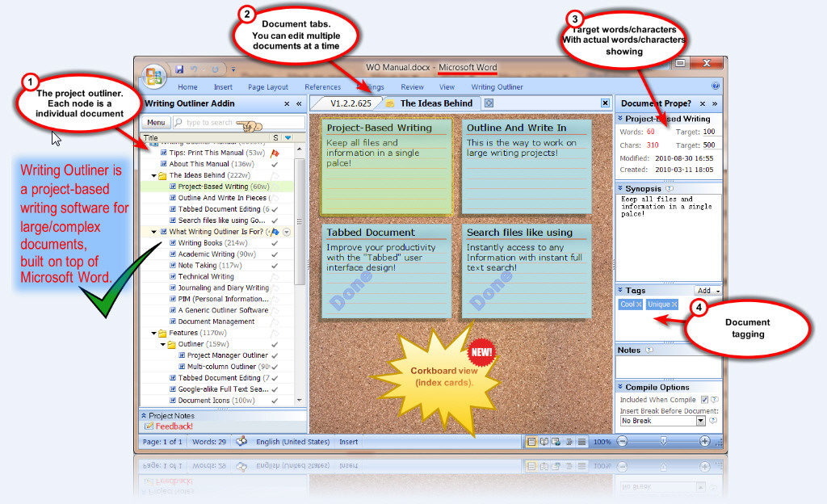Click the document icon of Writing Books
The height and width of the screenshot is (504, 827).
click(173, 243)
